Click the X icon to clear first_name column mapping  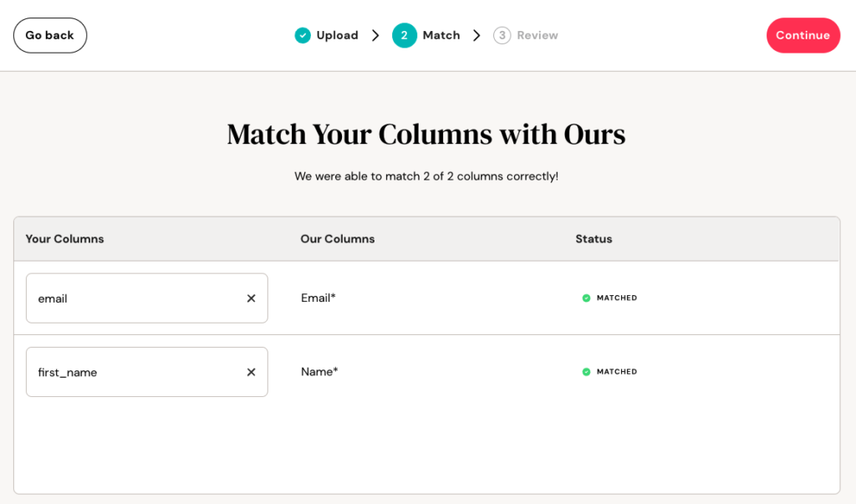[x=251, y=372]
